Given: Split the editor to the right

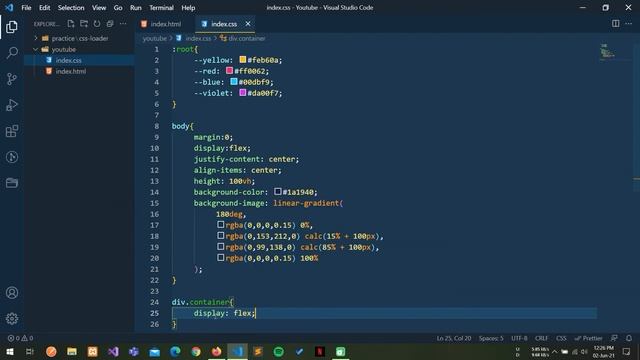Looking at the screenshot, I should pos(616,24).
